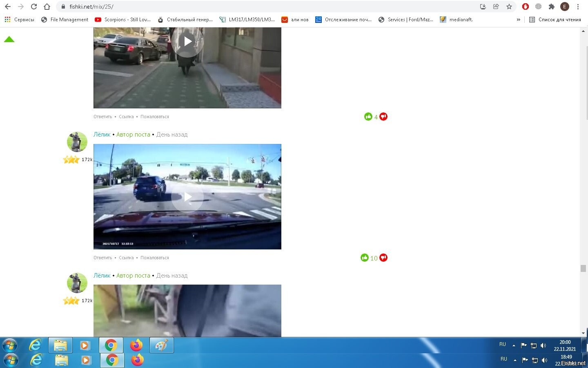This screenshot has height=368, width=588.
Task: Click the green scroll-to-top arrow
Action: click(9, 39)
